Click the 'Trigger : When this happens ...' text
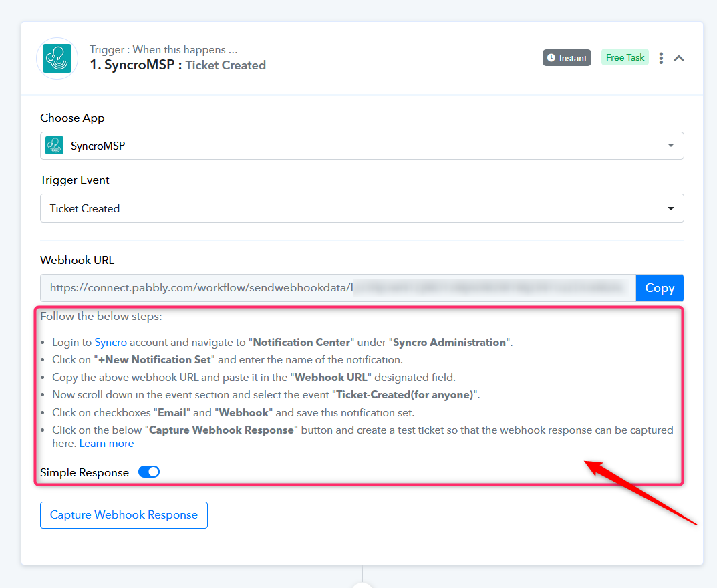Image resolution: width=717 pixels, height=588 pixels. click(x=163, y=49)
